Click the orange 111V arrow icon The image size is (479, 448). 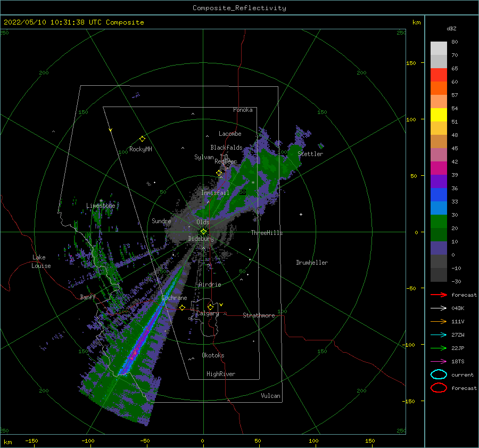click(439, 321)
